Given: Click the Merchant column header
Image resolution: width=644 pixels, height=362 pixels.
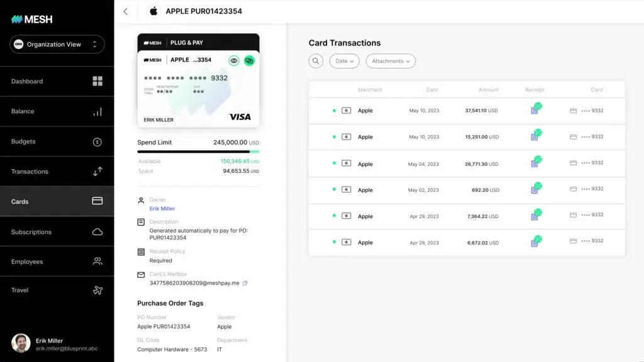Looking at the screenshot, I should click(x=370, y=90).
